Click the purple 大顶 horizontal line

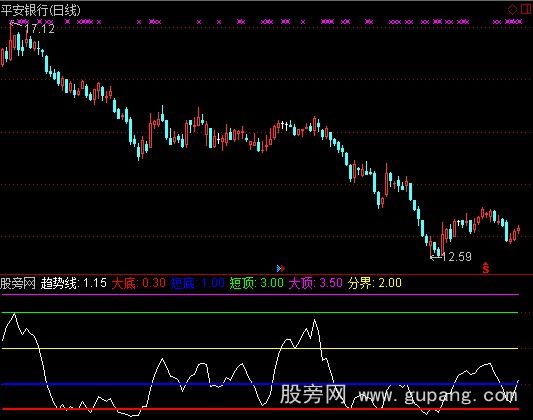[x=260, y=295]
